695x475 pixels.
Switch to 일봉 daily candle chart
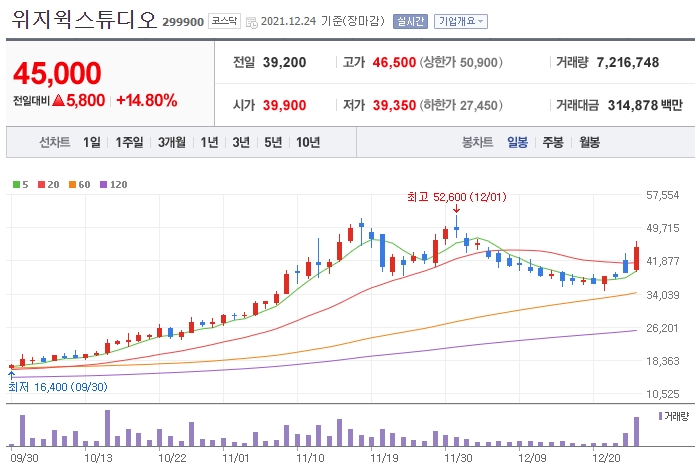[x=517, y=142]
